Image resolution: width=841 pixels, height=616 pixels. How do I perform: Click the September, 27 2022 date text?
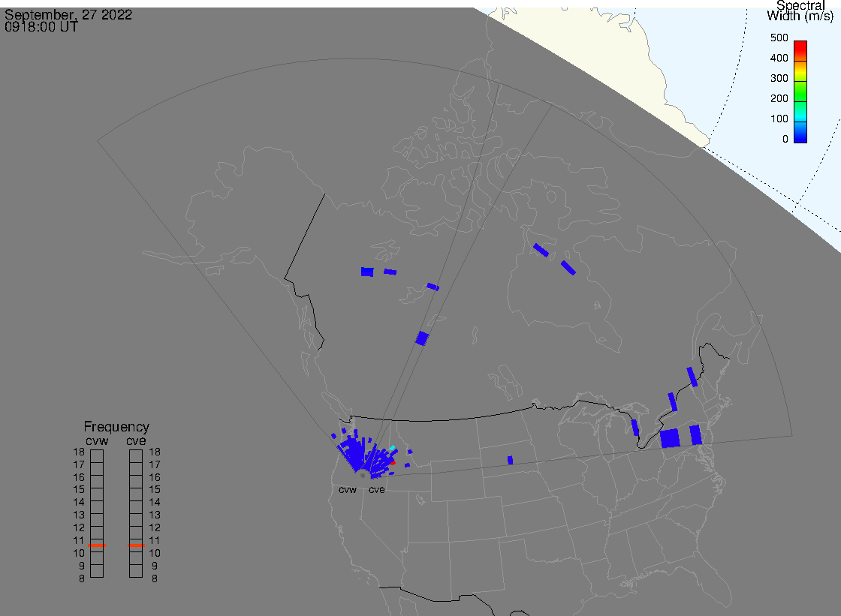[68, 14]
